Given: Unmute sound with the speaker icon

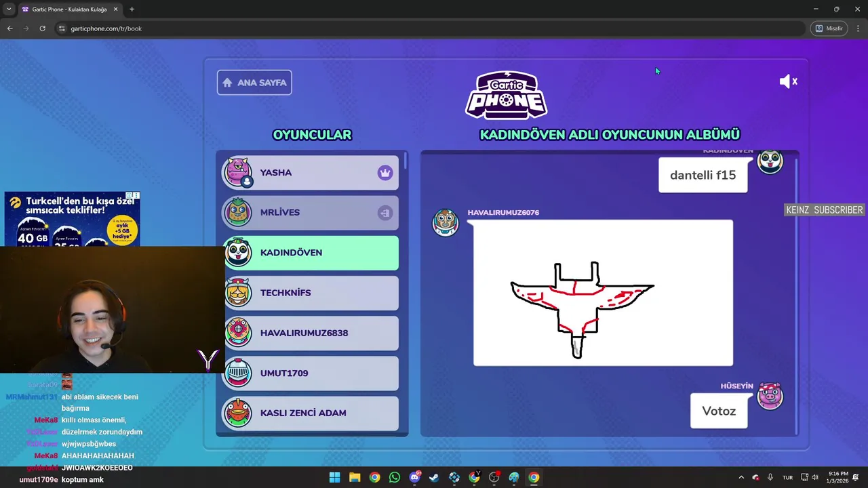Looking at the screenshot, I should pyautogui.click(x=788, y=81).
